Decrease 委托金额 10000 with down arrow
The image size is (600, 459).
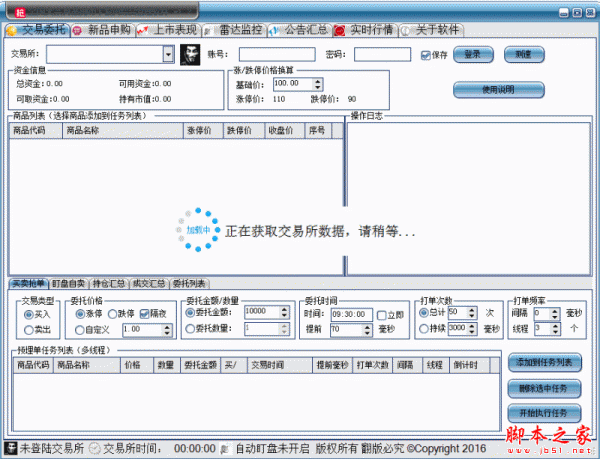(x=284, y=316)
